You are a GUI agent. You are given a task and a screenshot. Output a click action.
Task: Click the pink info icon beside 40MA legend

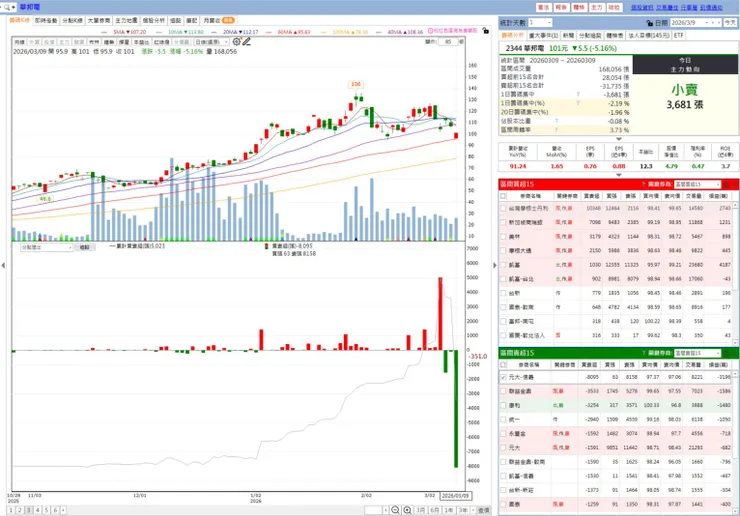coord(430,31)
